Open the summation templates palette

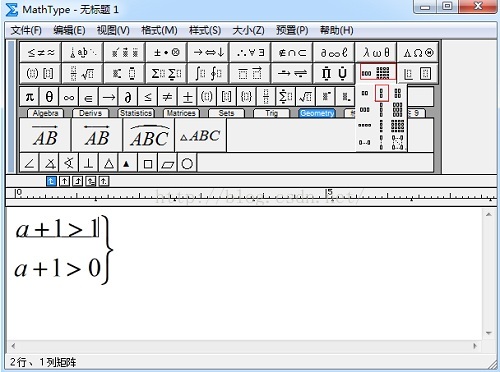pyautogui.click(x=166, y=73)
